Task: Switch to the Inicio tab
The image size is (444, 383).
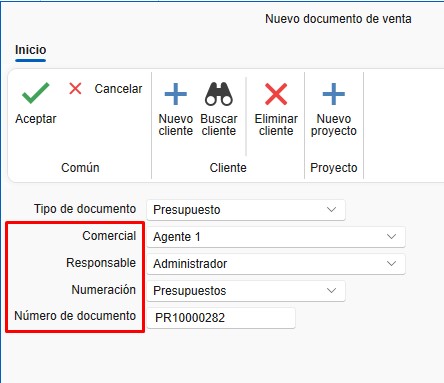Action: 30,50
